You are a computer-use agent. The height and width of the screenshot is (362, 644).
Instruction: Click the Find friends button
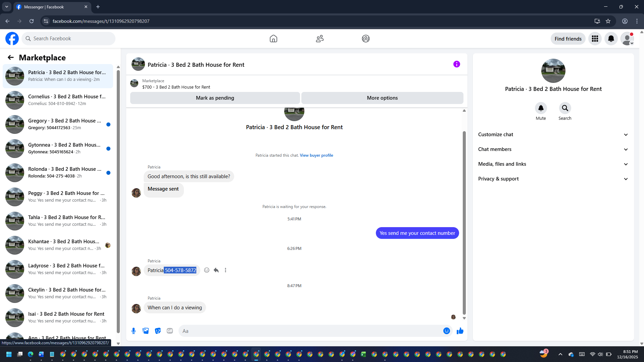click(x=568, y=39)
